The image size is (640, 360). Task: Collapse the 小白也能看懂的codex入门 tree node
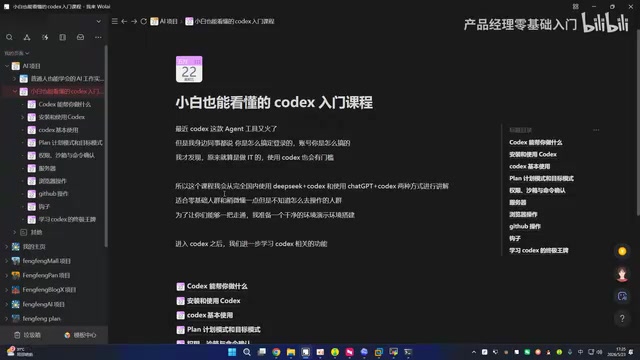15,91
